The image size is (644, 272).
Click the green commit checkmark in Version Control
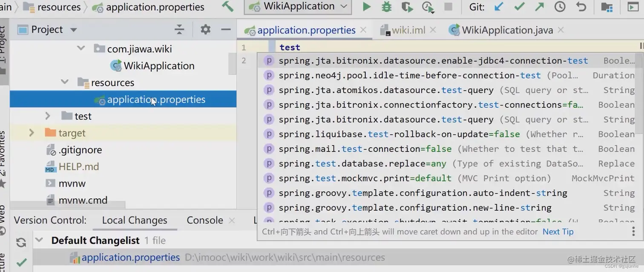tap(21, 262)
